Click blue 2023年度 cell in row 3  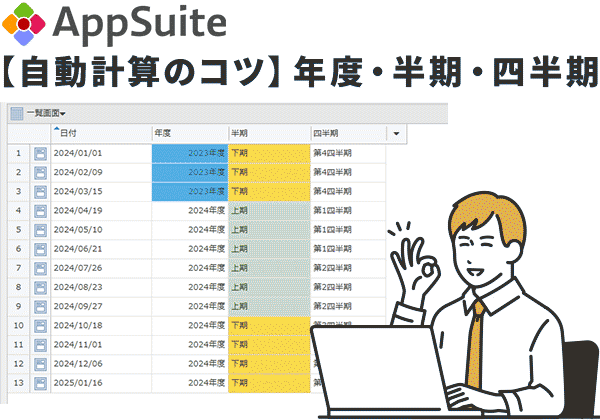coord(190,192)
